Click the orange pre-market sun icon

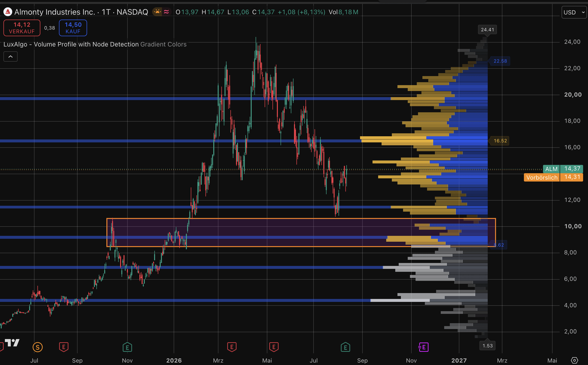click(x=157, y=12)
